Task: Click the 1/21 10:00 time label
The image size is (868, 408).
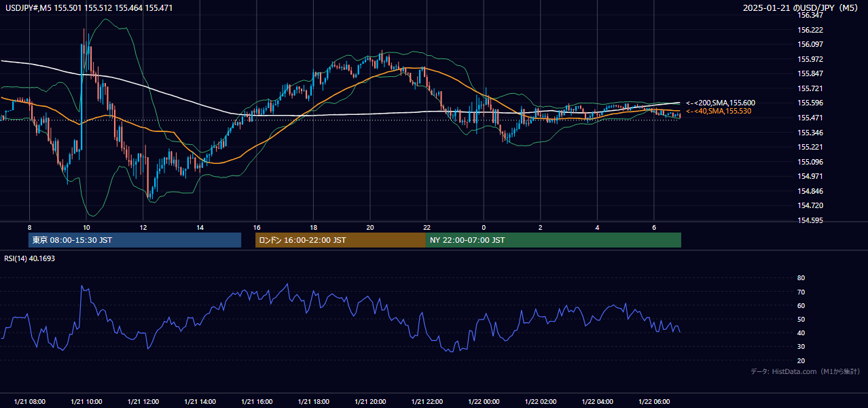Action: click(x=86, y=402)
